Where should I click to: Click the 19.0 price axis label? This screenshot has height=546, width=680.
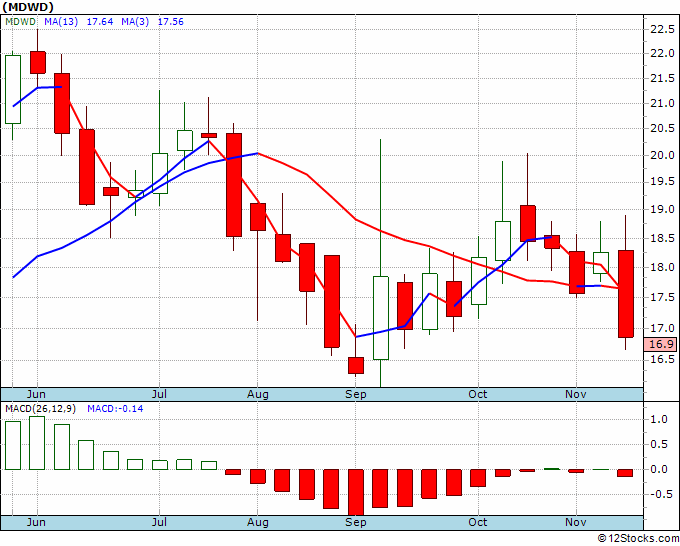(x=662, y=209)
